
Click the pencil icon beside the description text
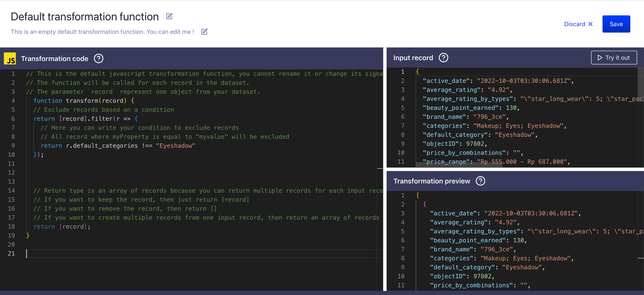tap(204, 31)
